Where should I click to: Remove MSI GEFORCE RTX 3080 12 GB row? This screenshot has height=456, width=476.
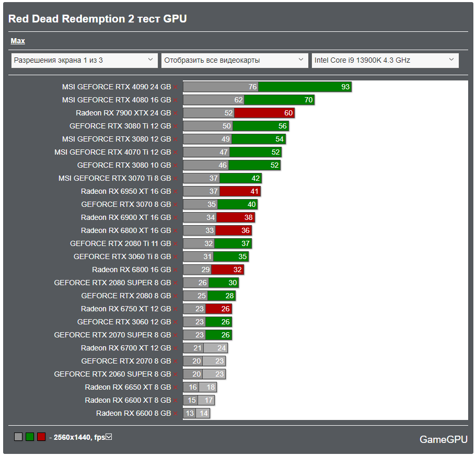[176, 139]
